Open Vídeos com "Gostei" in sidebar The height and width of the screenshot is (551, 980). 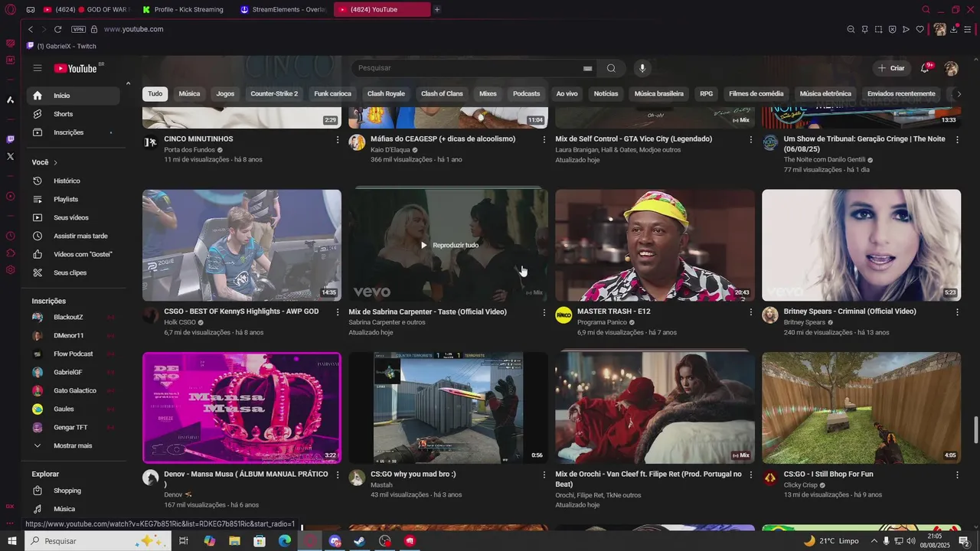point(73,255)
